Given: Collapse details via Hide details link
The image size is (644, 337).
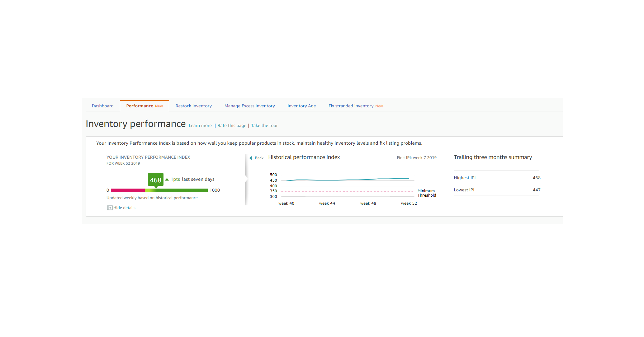Looking at the screenshot, I should [124, 208].
